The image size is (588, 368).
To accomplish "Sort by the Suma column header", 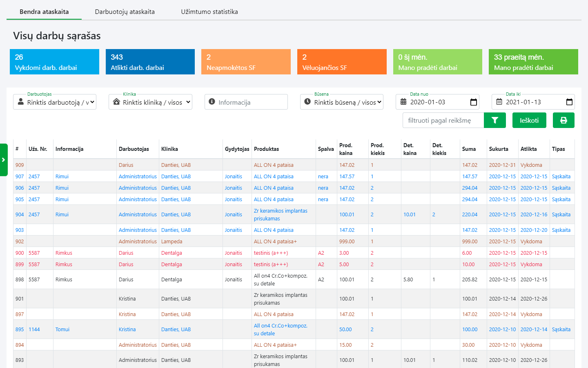I will [x=469, y=149].
